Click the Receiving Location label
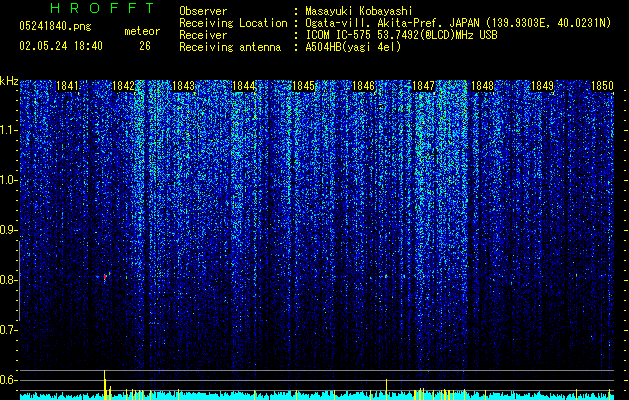Screen dimensions: 629x400 click(x=233, y=23)
